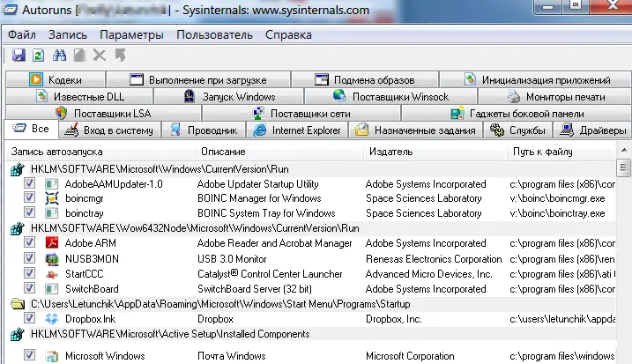This screenshot has height=364, width=632.
Task: Switch to the Поставщики сети tab
Action: coord(301,114)
